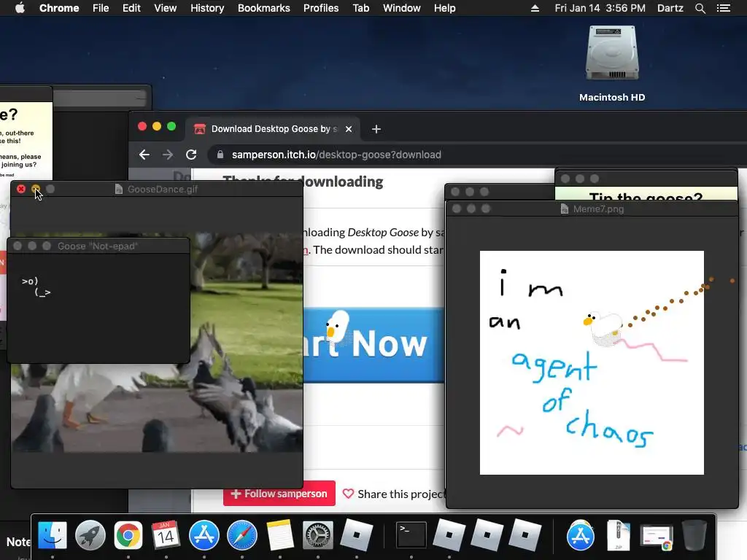This screenshot has width=747, height=560.
Task: Click the Goose "Not-epad" window title
Action: [x=98, y=246]
